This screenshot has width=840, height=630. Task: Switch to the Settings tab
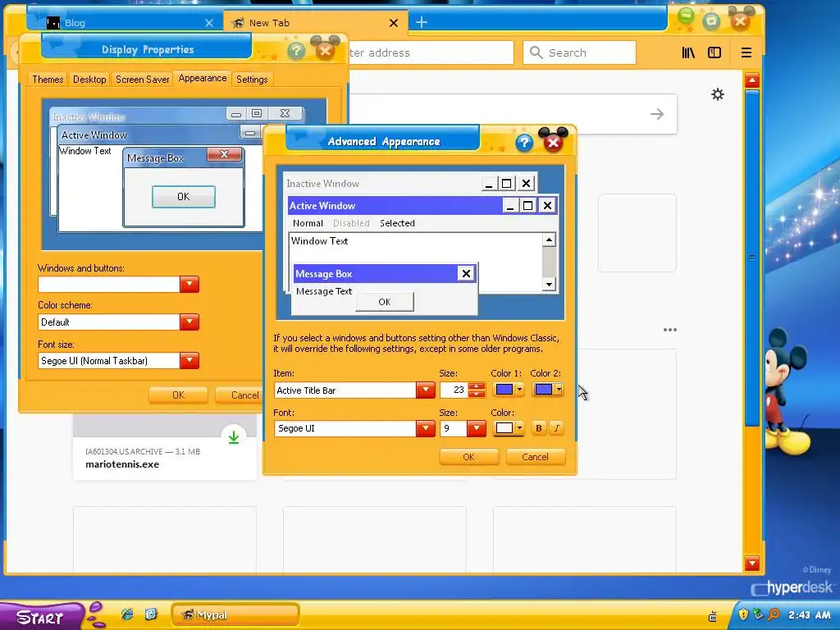(x=252, y=80)
